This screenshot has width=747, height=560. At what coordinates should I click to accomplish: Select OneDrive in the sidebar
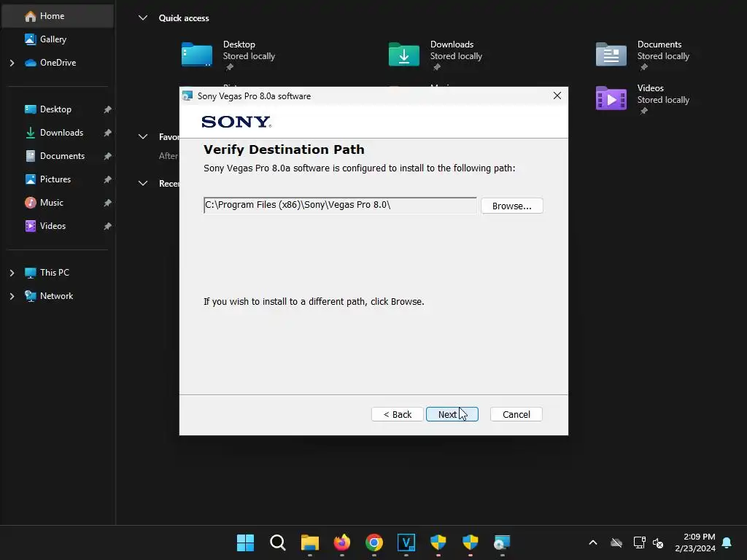(x=58, y=63)
